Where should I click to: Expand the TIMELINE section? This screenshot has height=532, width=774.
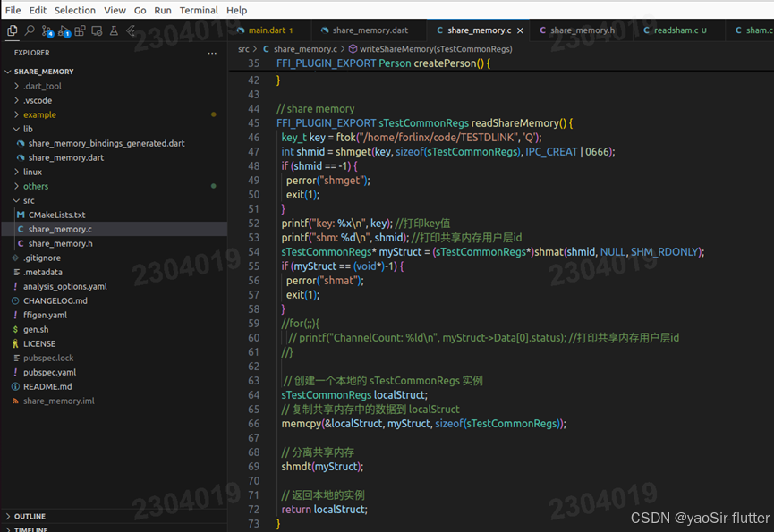(30, 529)
